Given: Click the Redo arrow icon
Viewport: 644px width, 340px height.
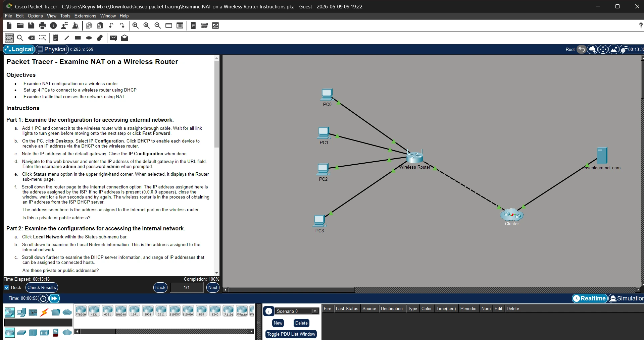Looking at the screenshot, I should tap(122, 25).
